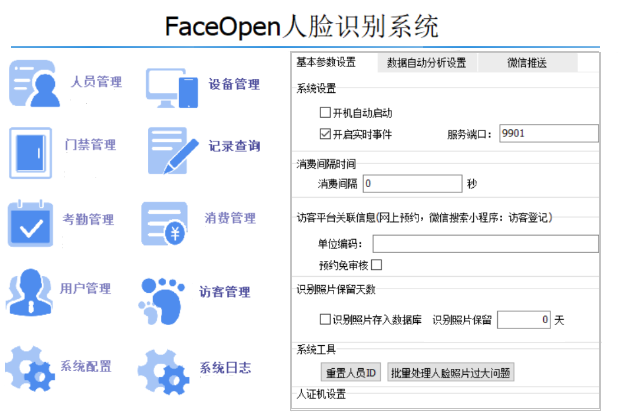Viewport: 620px width, 416px height.
Task: Open the 系统日志 system log icon
Action: 164,368
